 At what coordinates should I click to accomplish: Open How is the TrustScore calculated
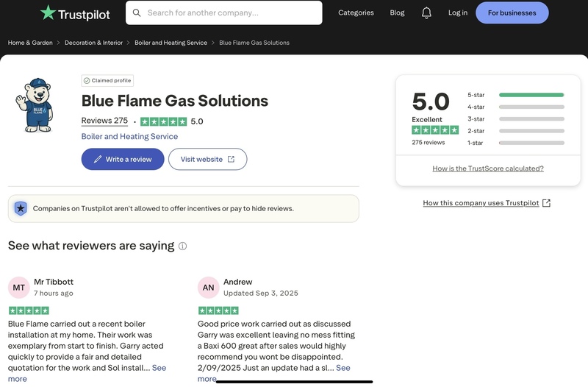click(488, 168)
